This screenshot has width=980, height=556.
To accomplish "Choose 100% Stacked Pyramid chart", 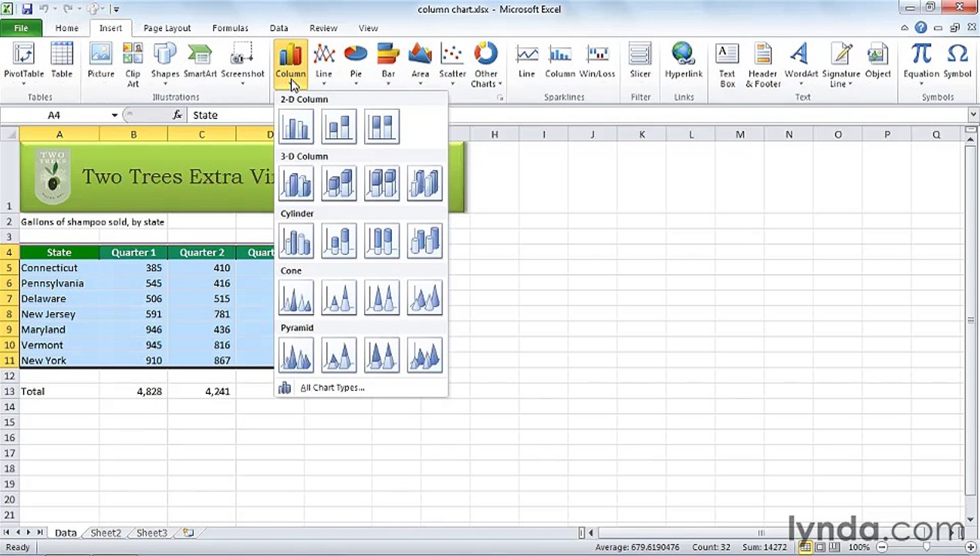I will [x=382, y=355].
